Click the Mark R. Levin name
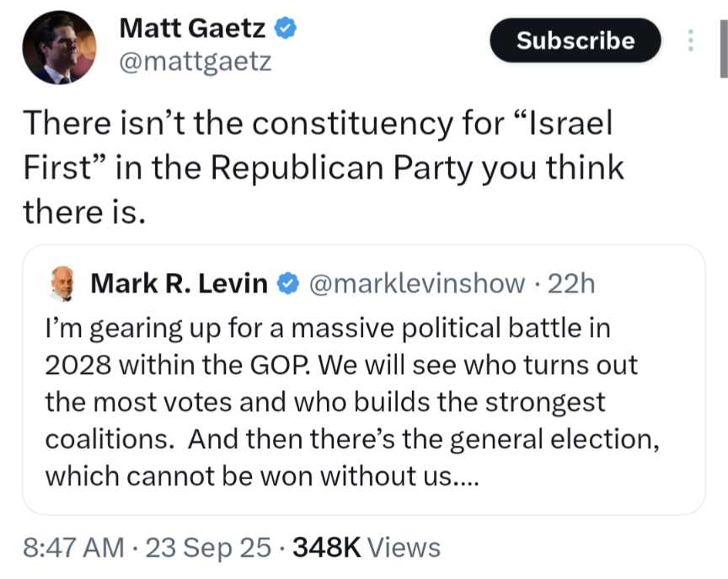The image size is (728, 579). tap(179, 283)
